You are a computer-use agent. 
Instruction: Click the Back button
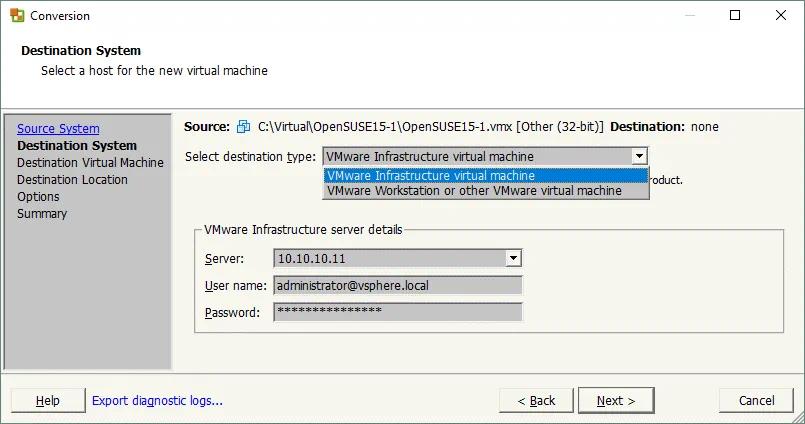536,401
